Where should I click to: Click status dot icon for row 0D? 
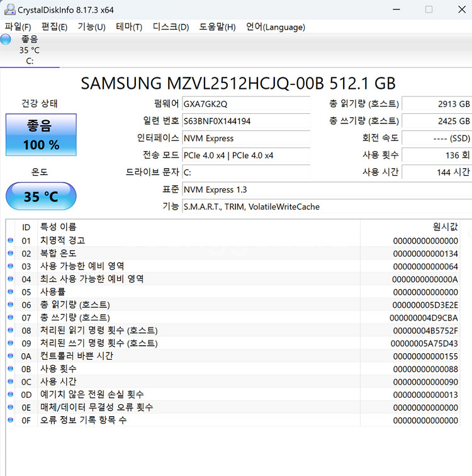click(10, 394)
